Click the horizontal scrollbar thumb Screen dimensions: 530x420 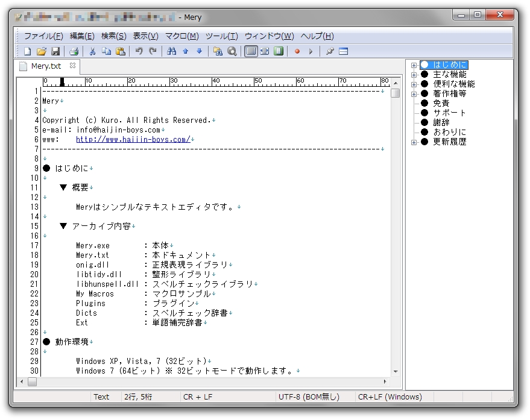tap(32, 382)
